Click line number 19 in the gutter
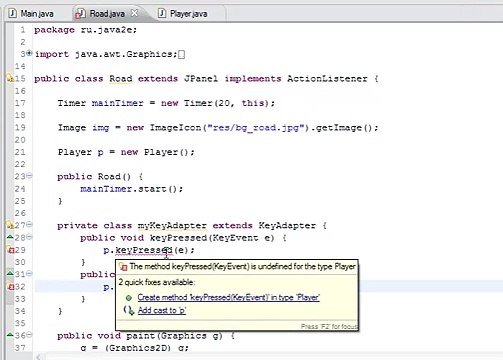503x360 pixels. coord(20,127)
